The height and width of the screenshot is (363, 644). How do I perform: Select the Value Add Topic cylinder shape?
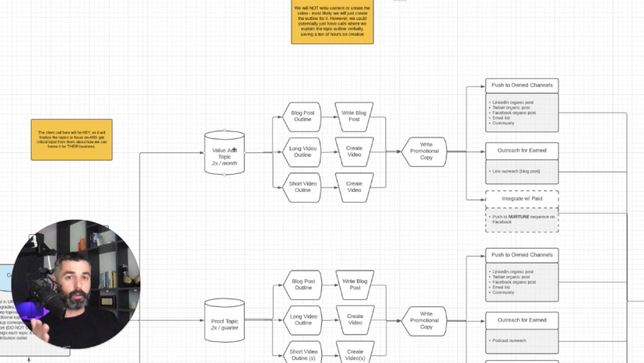click(224, 153)
